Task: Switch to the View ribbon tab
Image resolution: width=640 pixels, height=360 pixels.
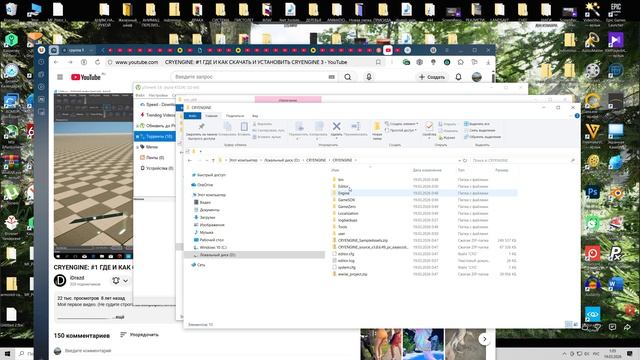Action: [255, 116]
